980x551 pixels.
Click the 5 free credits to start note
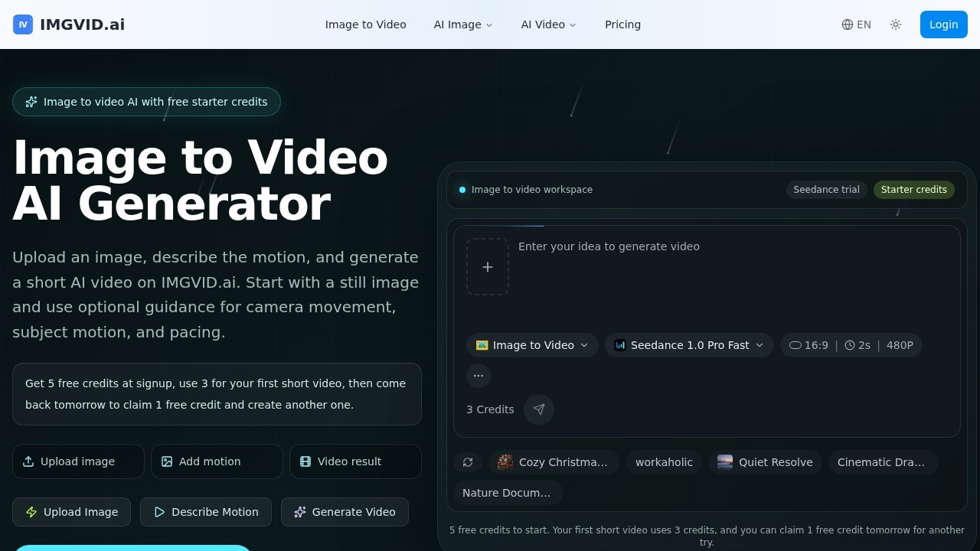point(707,536)
